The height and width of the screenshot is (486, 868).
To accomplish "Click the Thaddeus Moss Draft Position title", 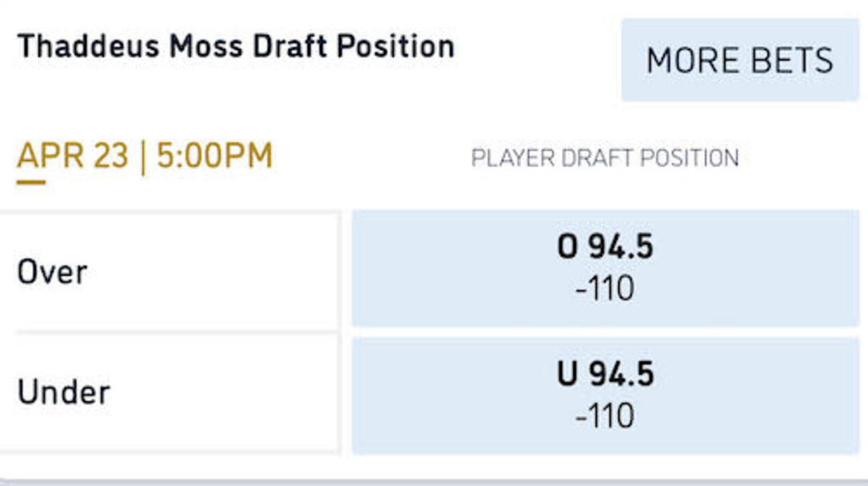I will [x=236, y=47].
